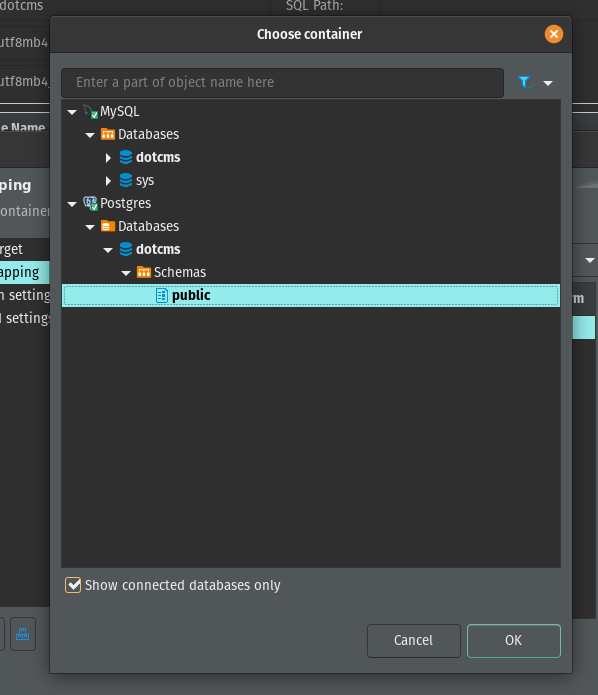Screen dimensions: 598x695
Task: Open the filter options dropdown arrow
Action: pyautogui.click(x=548, y=83)
